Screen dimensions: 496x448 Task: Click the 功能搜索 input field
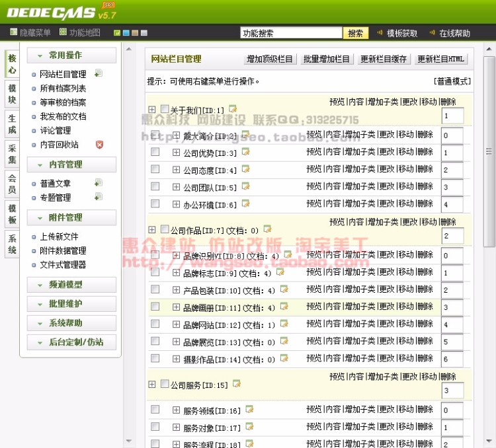point(291,33)
